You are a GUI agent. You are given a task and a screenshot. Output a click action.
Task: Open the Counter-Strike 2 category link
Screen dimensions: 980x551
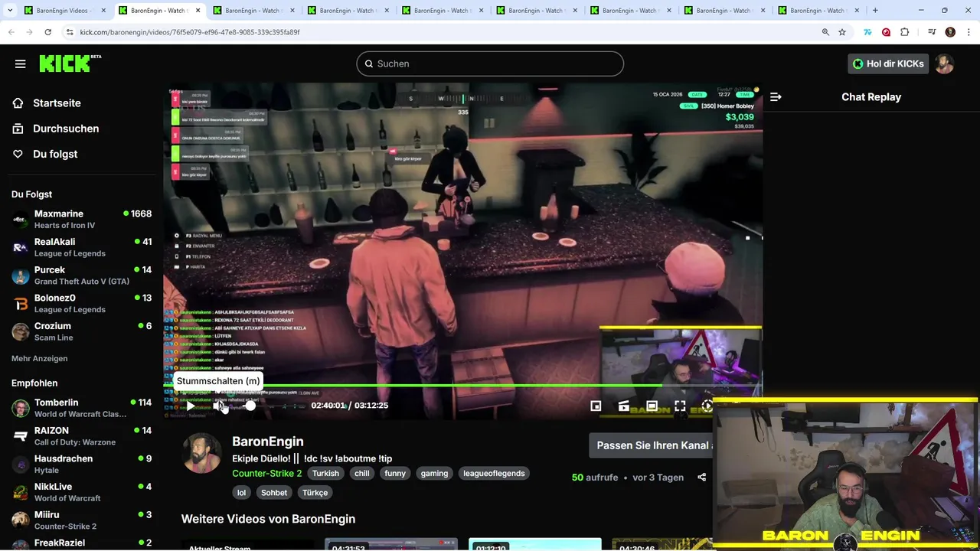click(267, 473)
